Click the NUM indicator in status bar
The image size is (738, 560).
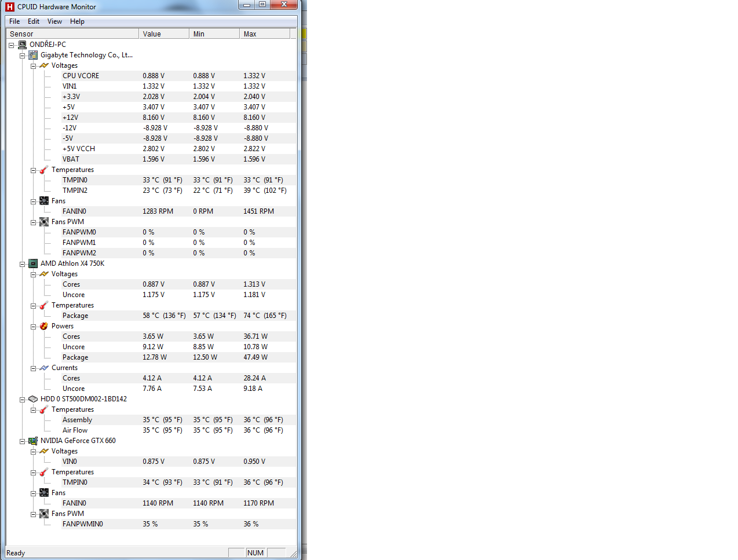point(255,553)
